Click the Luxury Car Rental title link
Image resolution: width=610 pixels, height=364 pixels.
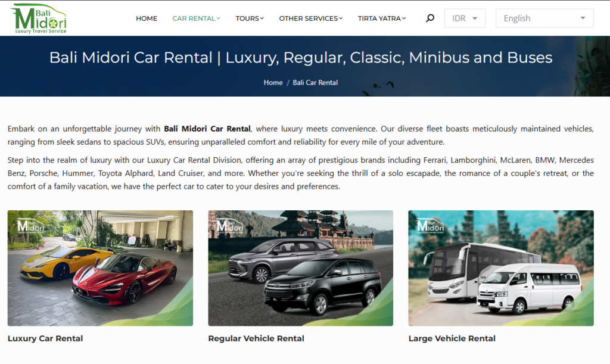(45, 338)
